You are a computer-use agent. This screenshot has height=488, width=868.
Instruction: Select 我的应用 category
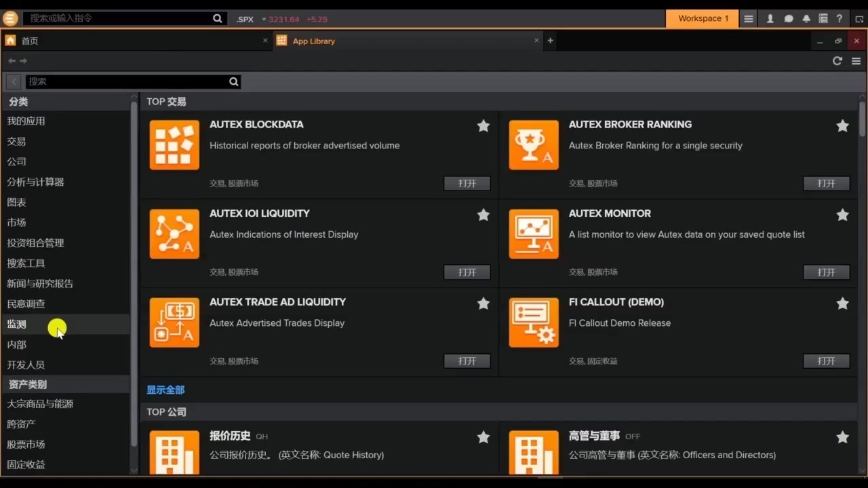64,121
